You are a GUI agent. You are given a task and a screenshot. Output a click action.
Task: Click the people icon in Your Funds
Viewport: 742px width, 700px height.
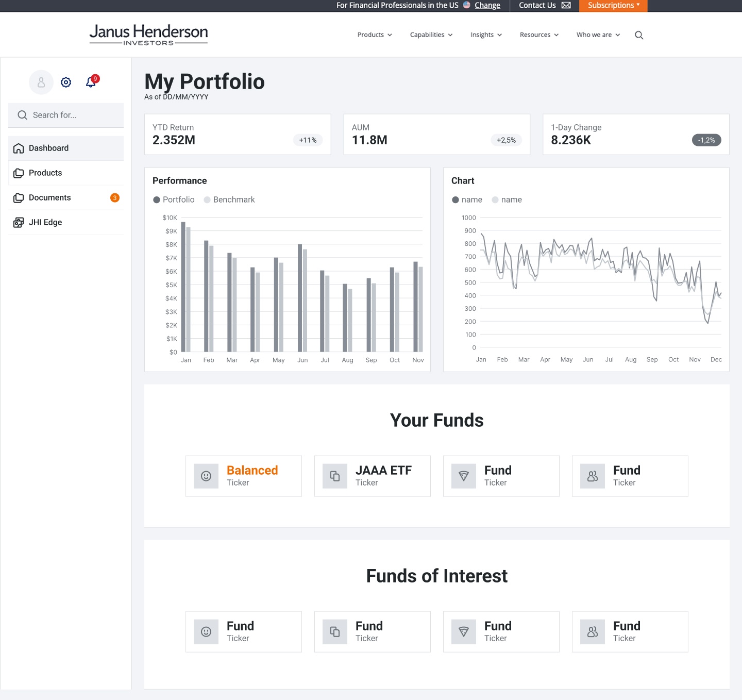coord(593,476)
